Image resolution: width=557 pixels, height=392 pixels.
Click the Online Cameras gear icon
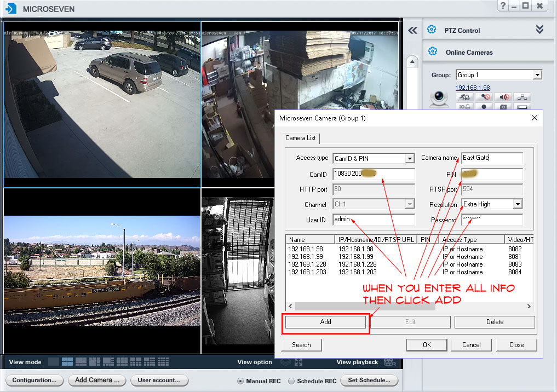tap(432, 51)
